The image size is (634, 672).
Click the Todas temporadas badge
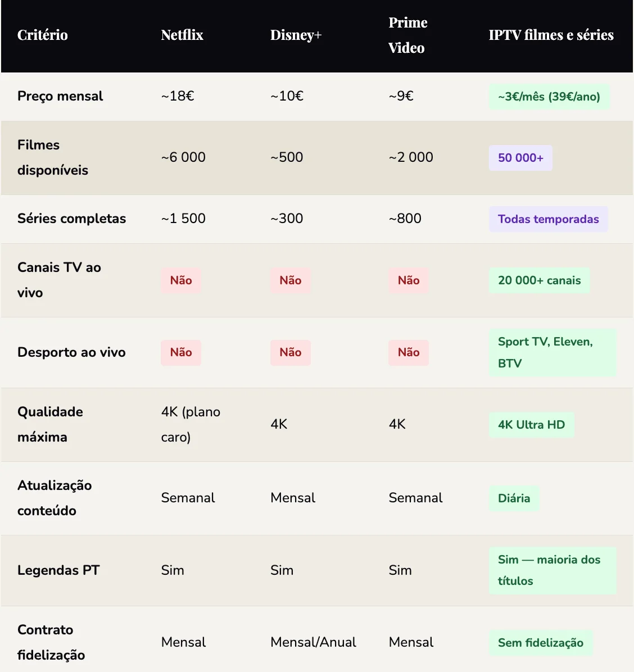548,219
